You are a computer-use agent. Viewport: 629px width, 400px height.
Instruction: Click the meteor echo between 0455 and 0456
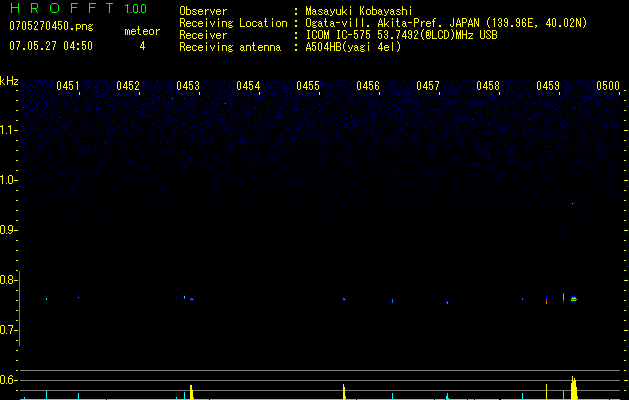click(344, 299)
